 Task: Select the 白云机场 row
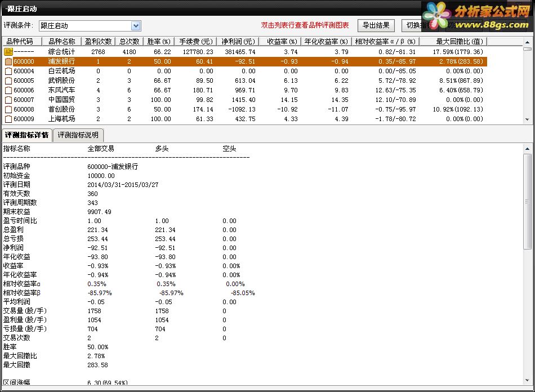pos(244,71)
